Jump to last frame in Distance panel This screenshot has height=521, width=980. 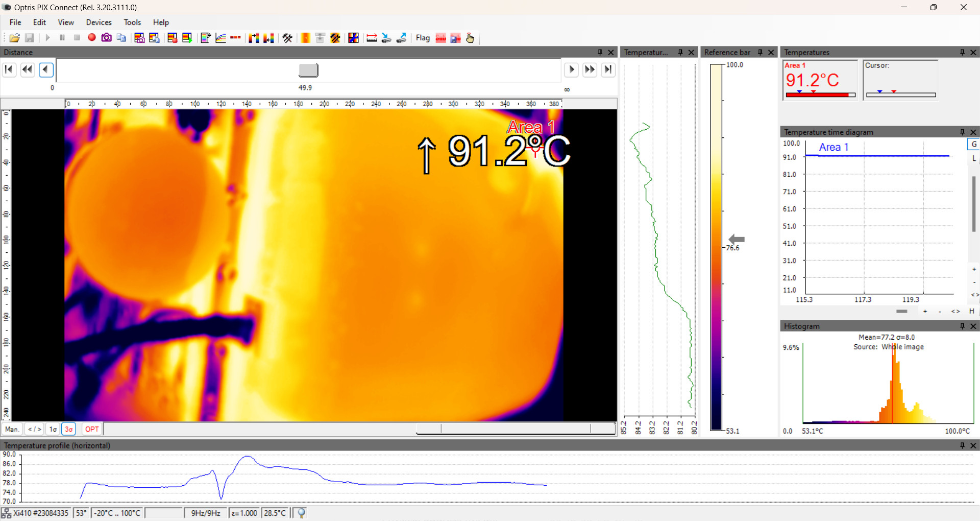point(608,69)
